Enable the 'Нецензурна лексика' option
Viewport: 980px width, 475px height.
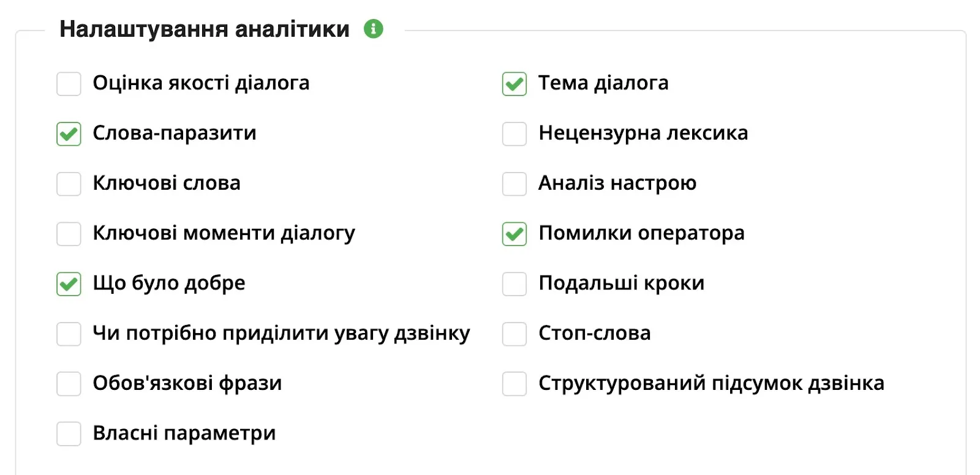point(514,134)
